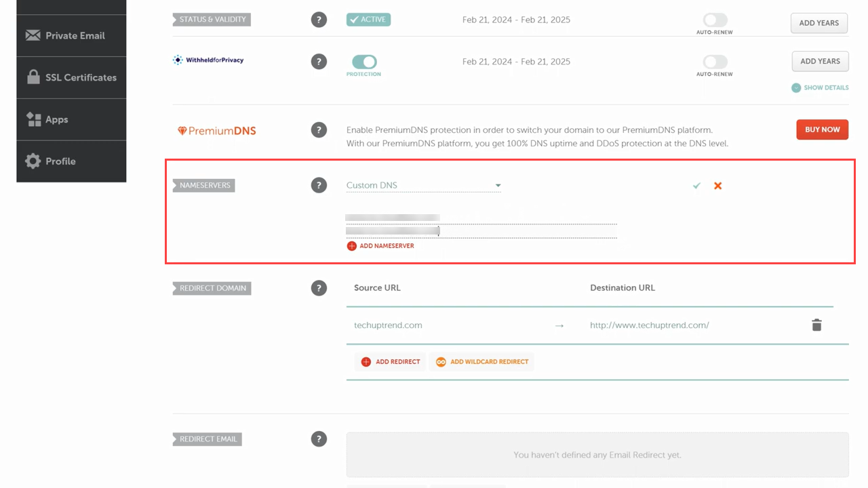
Task: Click the Profile gear icon
Action: tap(33, 161)
